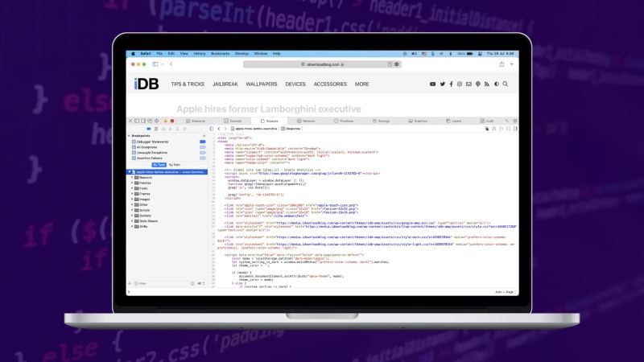Toggle Uncaught Exceptions breakpoint

point(203,153)
